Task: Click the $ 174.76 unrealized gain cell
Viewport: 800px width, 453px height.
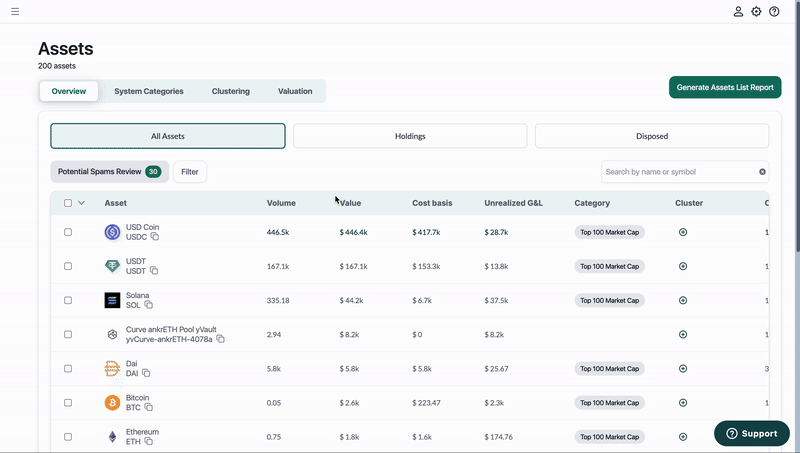Action: (x=498, y=437)
